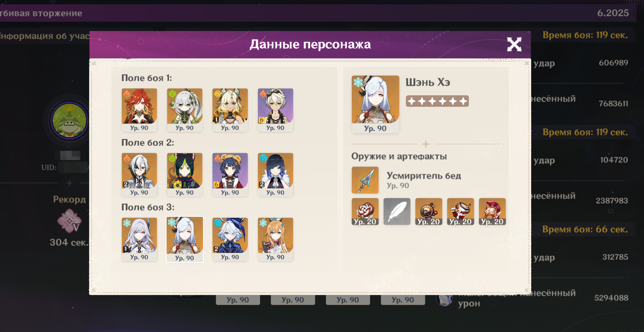Choose the blonde Geo character in Поле боя 1

230,110
